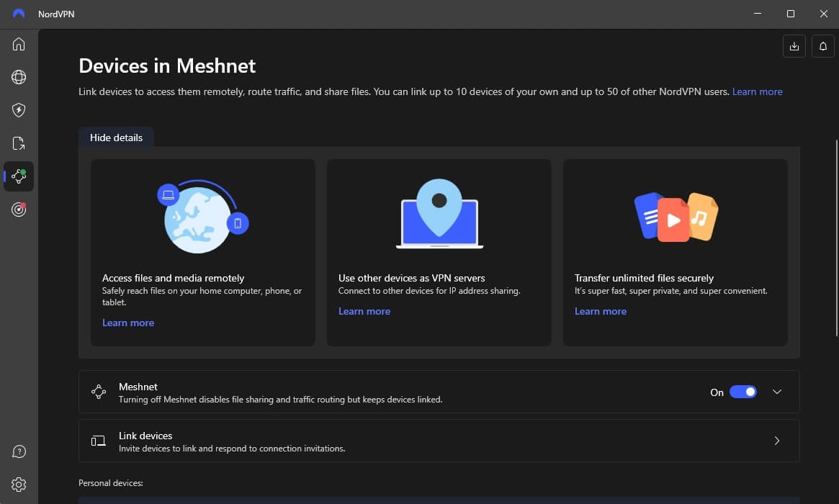Click 'Transfer unlimited files securely' title

tap(644, 278)
